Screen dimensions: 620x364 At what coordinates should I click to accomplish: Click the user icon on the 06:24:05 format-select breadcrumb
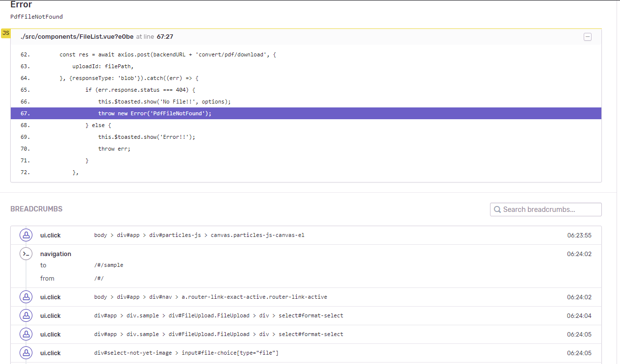[x=26, y=334]
